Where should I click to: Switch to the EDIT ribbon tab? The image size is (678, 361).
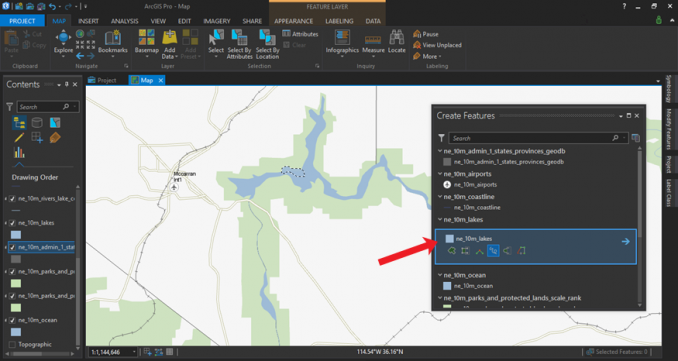point(184,21)
